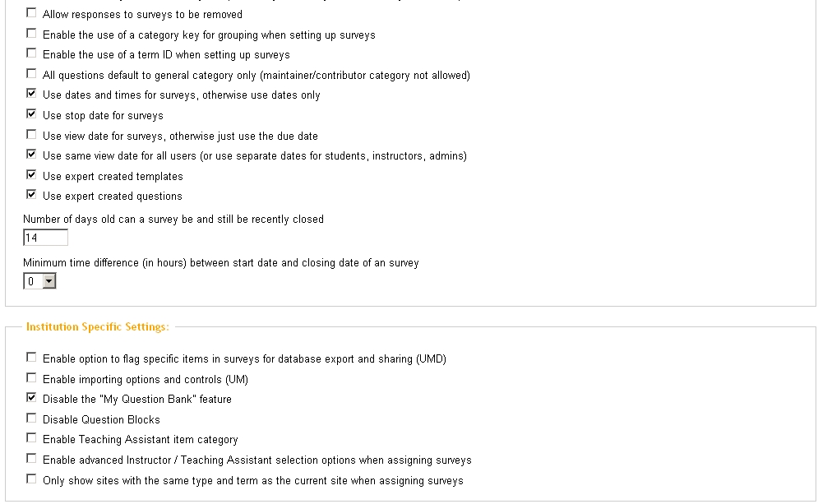Enable the term ID for surveys checkbox
The width and height of the screenshot is (818, 504).
tap(31, 53)
